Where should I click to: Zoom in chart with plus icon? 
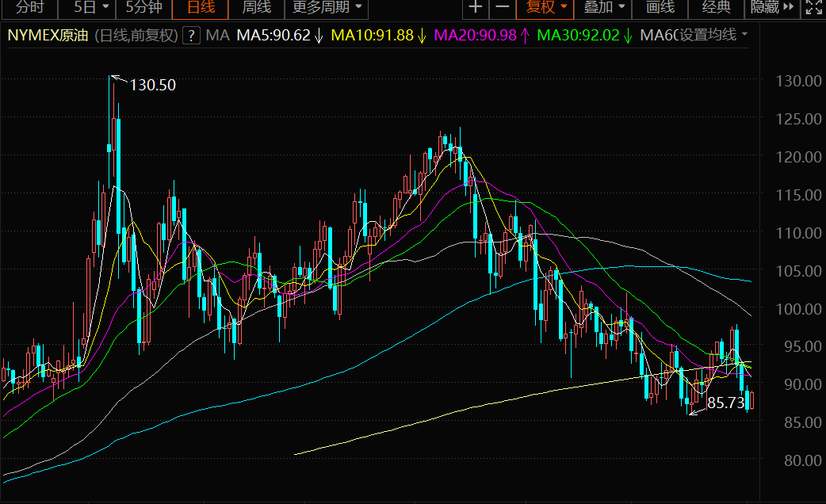tap(476, 7)
